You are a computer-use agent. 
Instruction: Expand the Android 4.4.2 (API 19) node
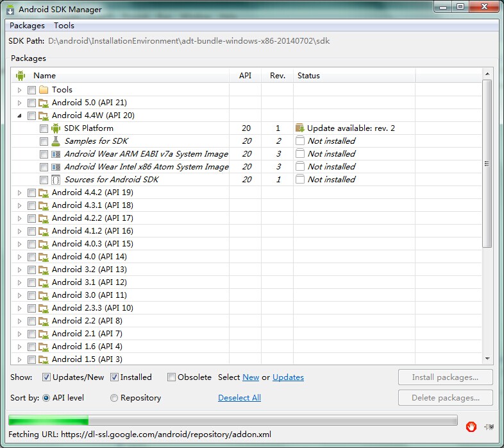coord(20,193)
